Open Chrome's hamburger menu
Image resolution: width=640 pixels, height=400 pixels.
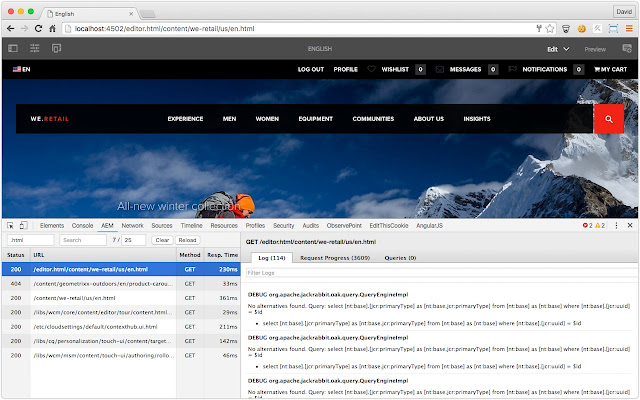[x=629, y=29]
